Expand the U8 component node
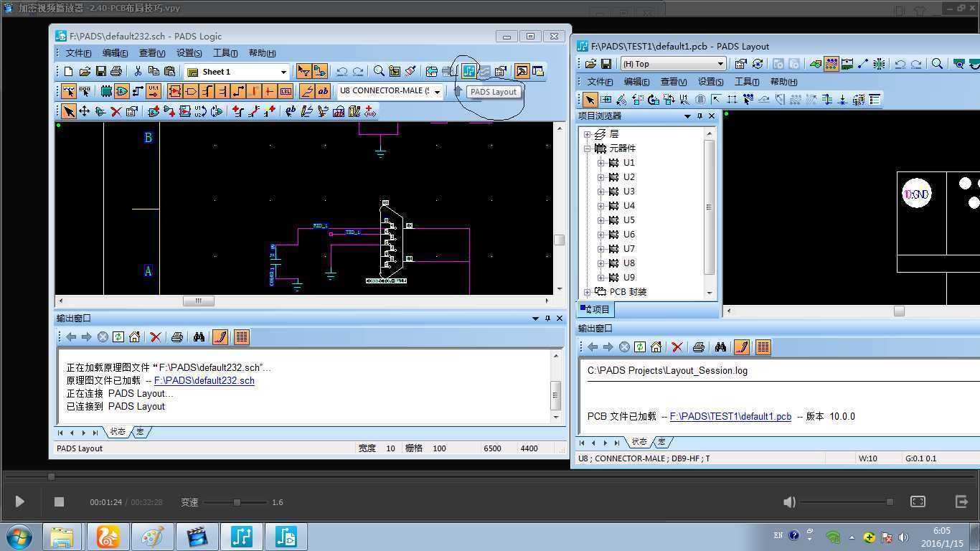The image size is (980, 551). [x=601, y=263]
